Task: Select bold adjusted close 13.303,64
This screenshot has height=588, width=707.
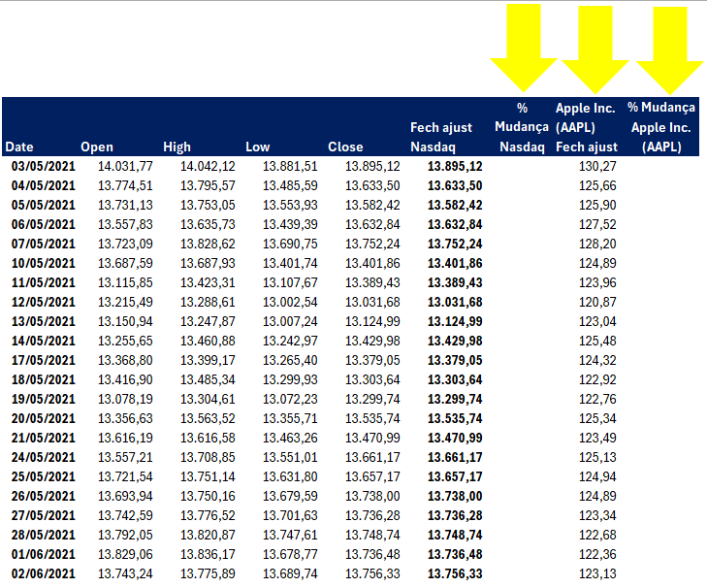Action: click(x=455, y=379)
